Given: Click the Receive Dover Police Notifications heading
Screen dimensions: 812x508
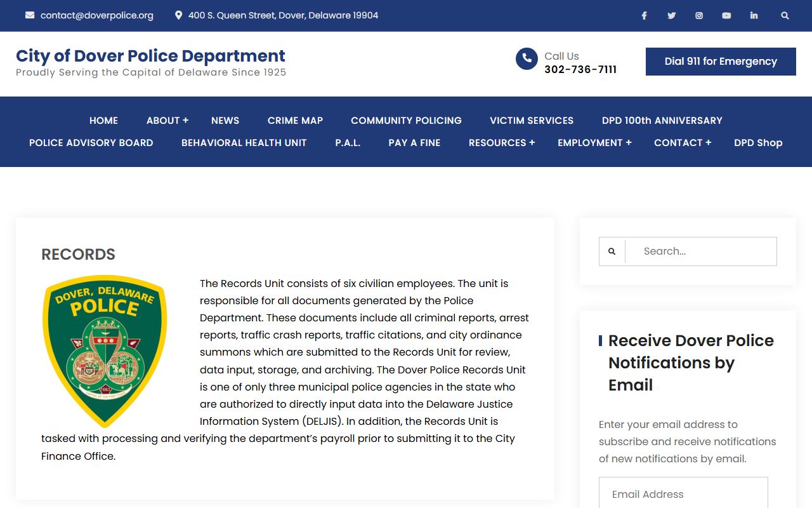Looking at the screenshot, I should coord(691,363).
